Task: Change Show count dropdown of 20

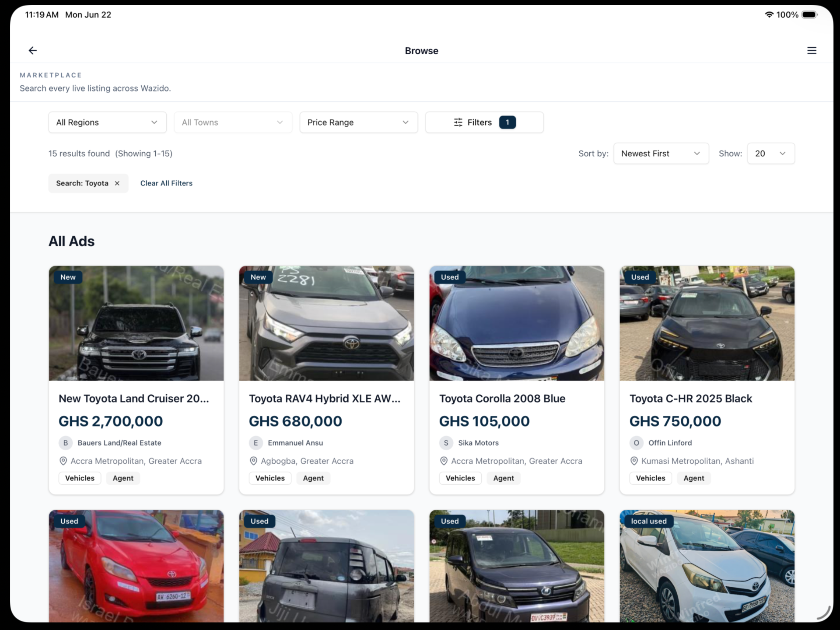Action: pyautogui.click(x=771, y=154)
